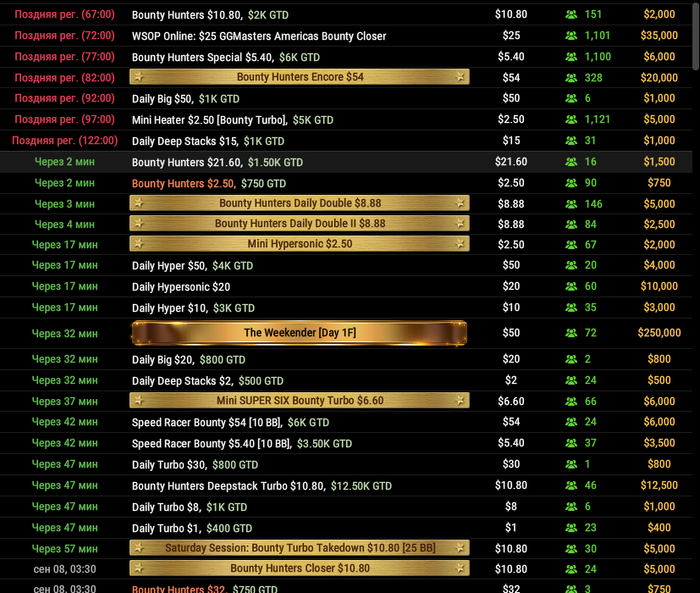
Task: Select Daily Big $50, $1K GTD
Action: tap(186, 99)
